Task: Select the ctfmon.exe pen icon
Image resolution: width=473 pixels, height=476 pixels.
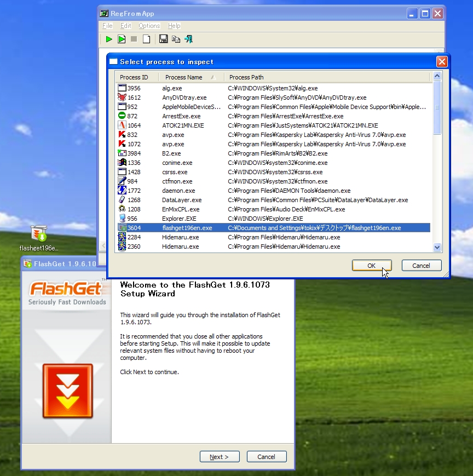Action: (x=122, y=181)
